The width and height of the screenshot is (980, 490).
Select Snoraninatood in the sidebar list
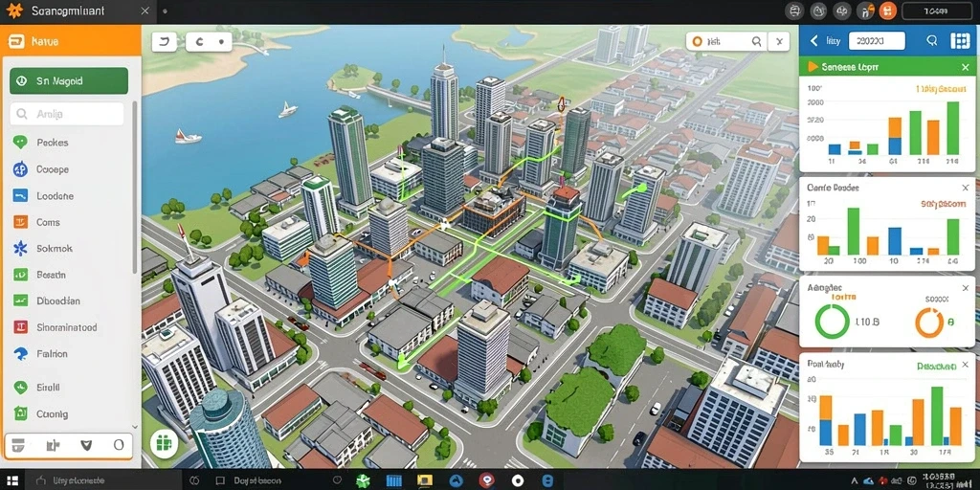55,327
